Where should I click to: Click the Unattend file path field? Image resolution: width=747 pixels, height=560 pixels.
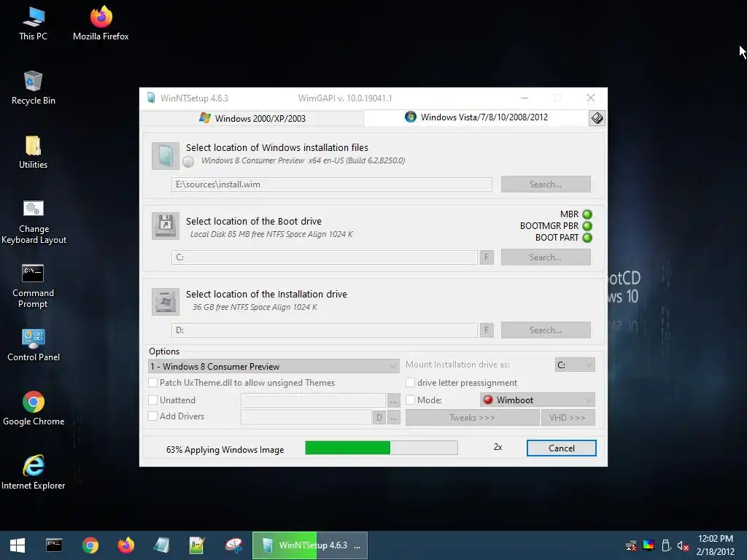pos(313,400)
